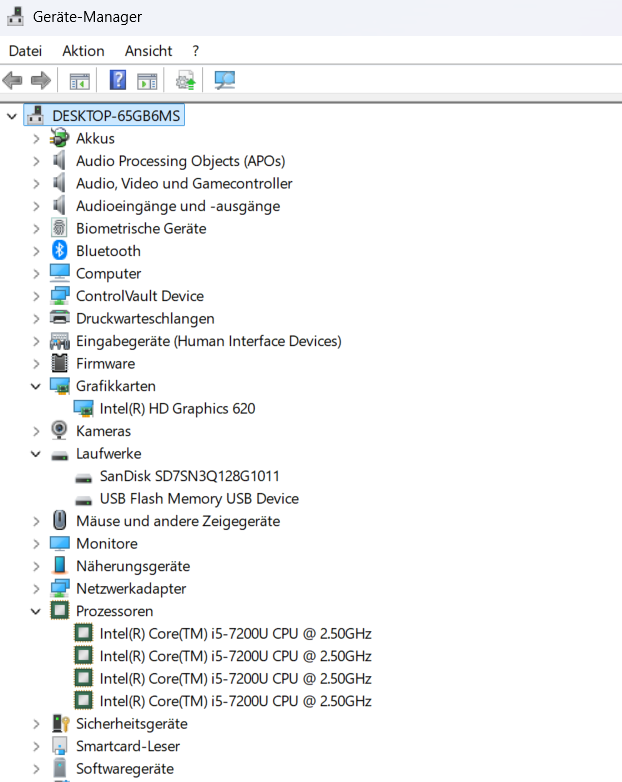Select the Näherungsgeräte label
Viewport: 622px width, 782px height.
pyautogui.click(x=133, y=566)
